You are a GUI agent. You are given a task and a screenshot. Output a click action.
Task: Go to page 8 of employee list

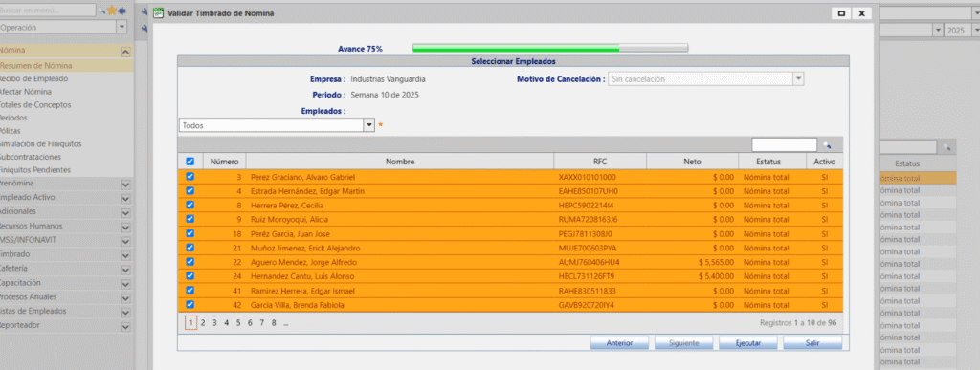pos(274,322)
